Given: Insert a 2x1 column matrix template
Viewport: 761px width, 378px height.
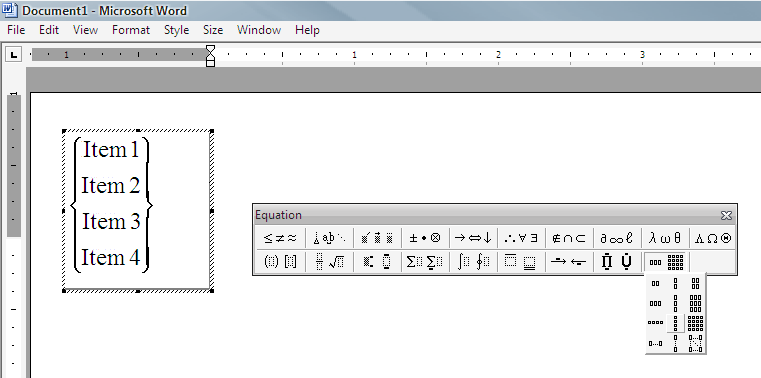Looking at the screenshot, I should point(676,283).
